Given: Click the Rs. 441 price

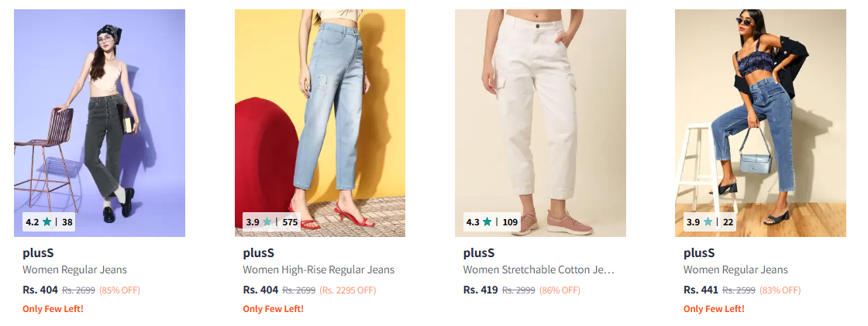Looking at the screenshot, I should (701, 290).
